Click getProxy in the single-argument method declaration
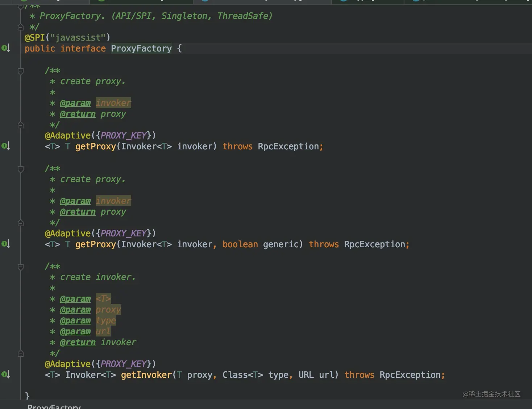 [x=96, y=146]
